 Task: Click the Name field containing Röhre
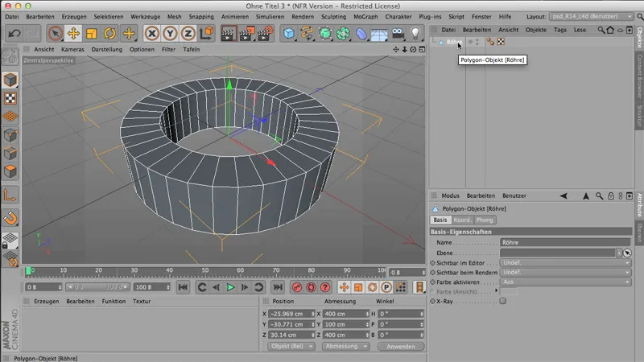[x=564, y=242]
